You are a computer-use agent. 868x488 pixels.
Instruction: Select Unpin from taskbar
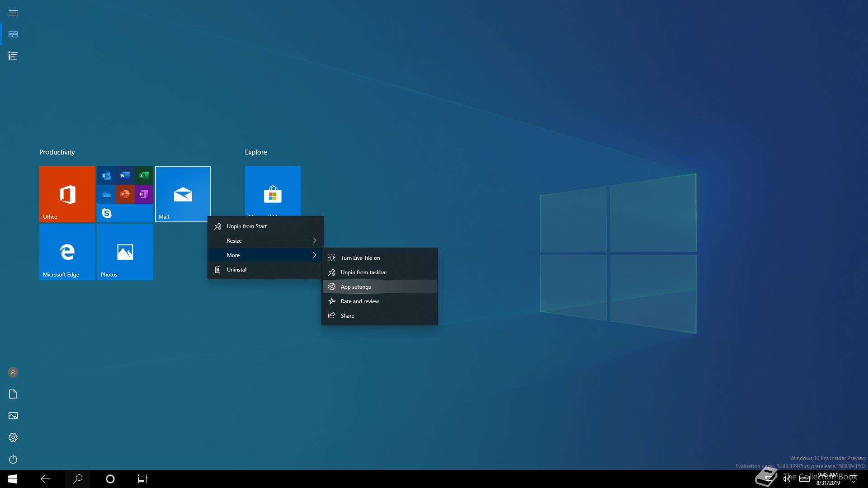click(x=380, y=272)
